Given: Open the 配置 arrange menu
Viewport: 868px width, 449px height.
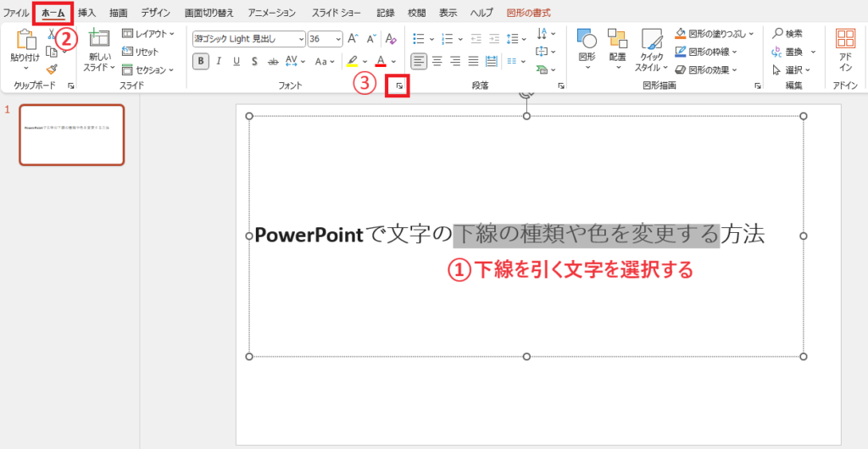Looking at the screenshot, I should (617, 50).
